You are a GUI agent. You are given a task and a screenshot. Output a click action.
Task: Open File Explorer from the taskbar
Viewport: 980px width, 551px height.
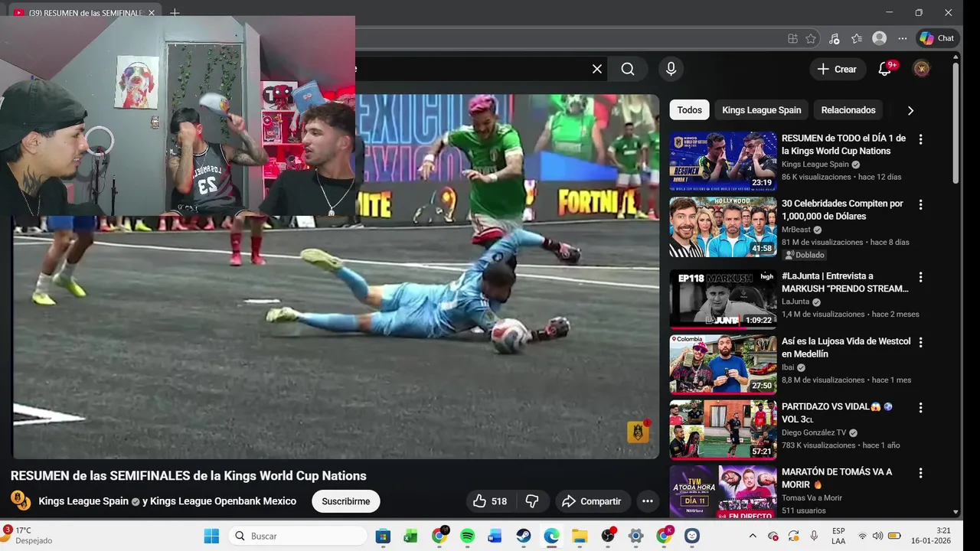[580, 536]
